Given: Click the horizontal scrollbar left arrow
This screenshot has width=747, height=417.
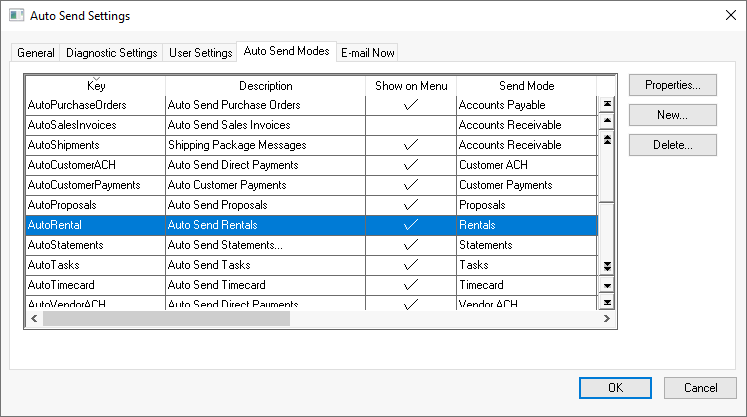Looking at the screenshot, I should [x=33, y=319].
